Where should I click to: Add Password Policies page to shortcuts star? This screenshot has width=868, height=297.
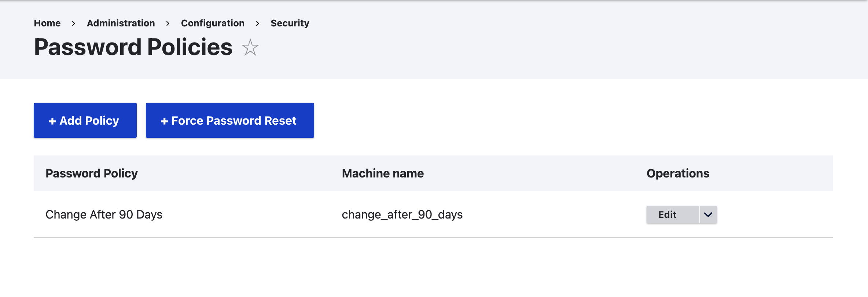click(x=250, y=48)
